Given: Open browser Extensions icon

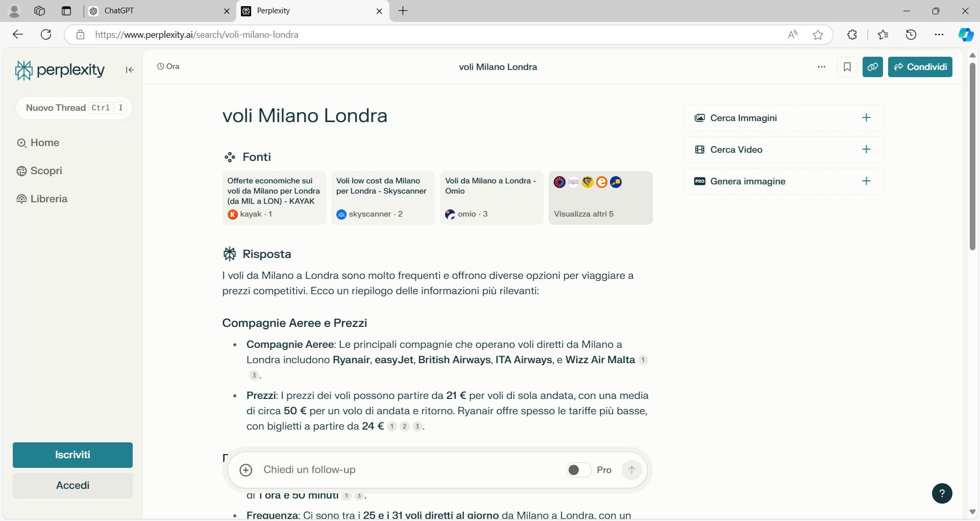Looking at the screenshot, I should (x=852, y=35).
